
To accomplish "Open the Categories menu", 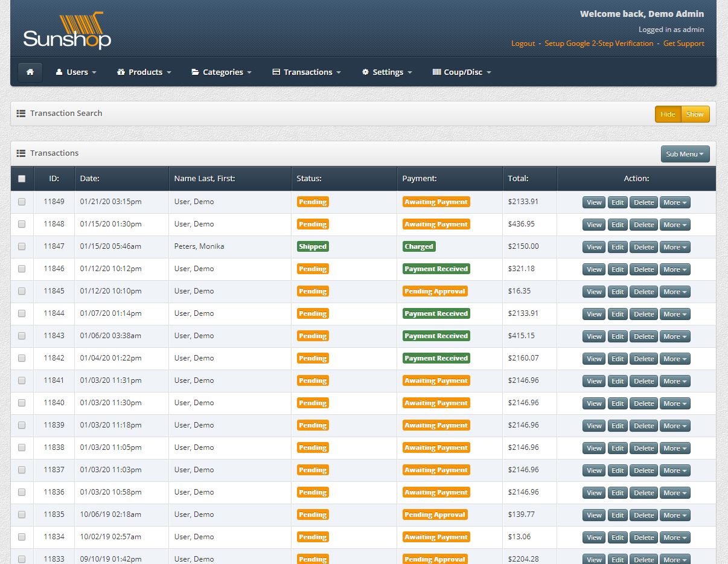I will coord(222,72).
